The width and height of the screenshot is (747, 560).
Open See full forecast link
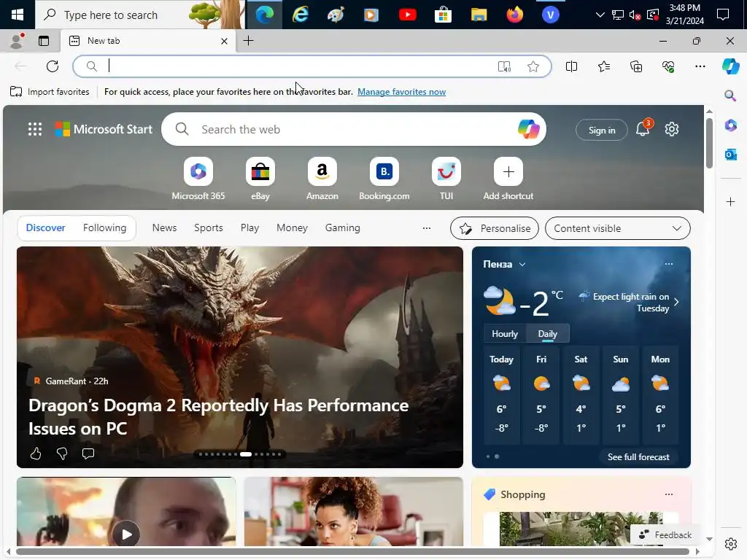click(x=638, y=457)
